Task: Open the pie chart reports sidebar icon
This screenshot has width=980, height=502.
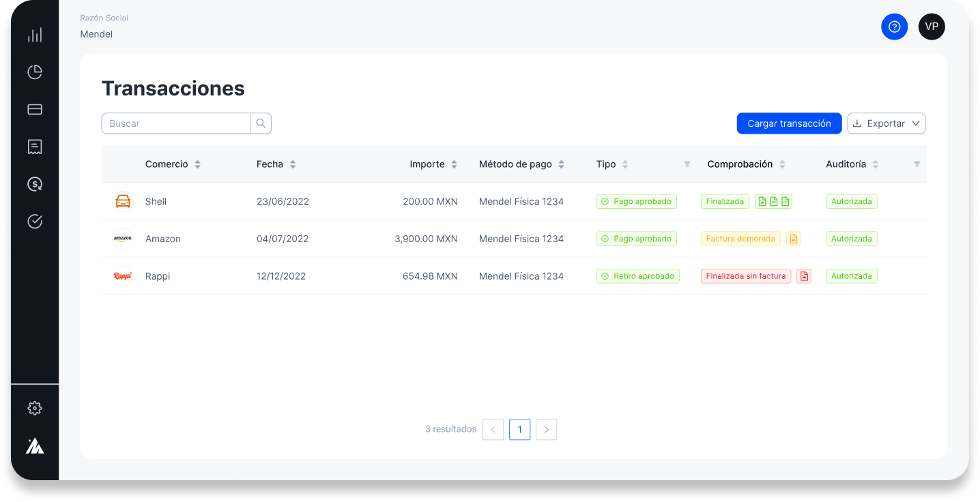Action: [35, 72]
